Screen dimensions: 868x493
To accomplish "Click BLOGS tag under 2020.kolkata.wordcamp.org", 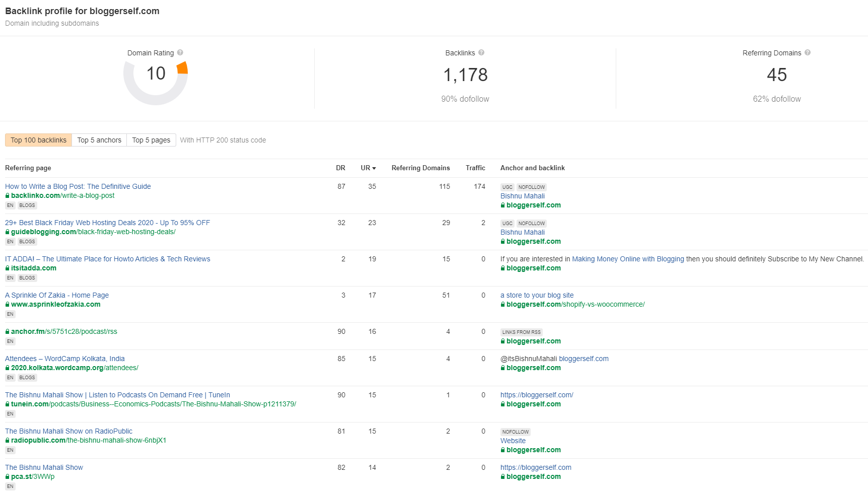I will tap(27, 377).
